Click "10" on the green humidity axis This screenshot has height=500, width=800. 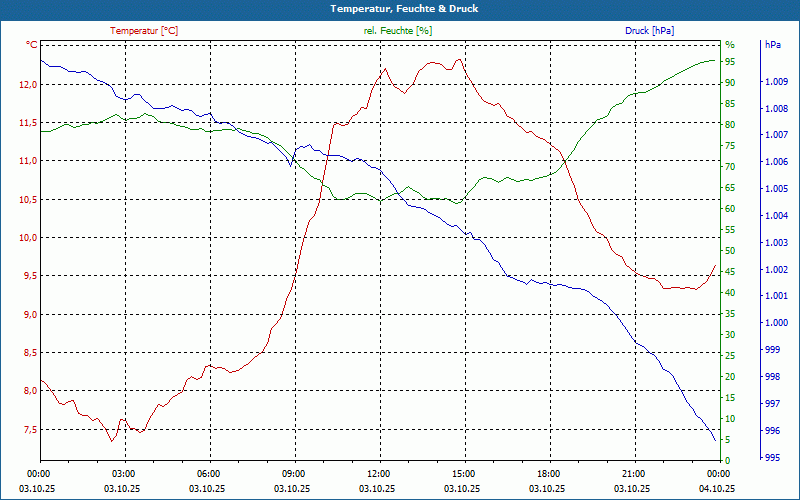[730, 419]
